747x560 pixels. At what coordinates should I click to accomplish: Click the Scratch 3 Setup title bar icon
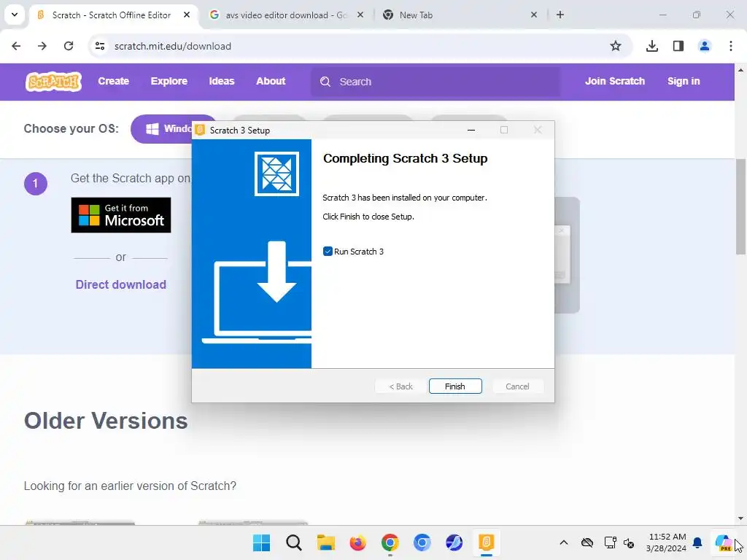[201, 130]
